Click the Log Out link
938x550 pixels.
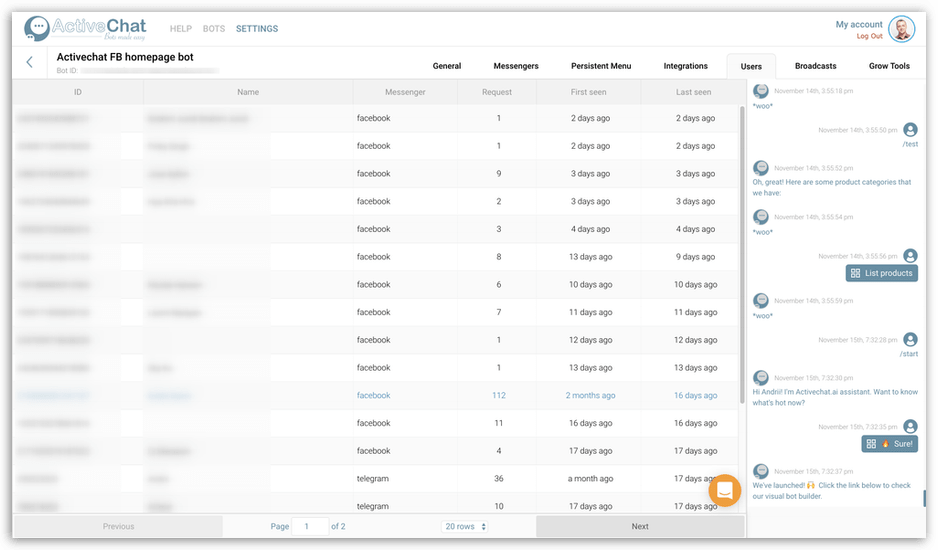[x=869, y=36]
